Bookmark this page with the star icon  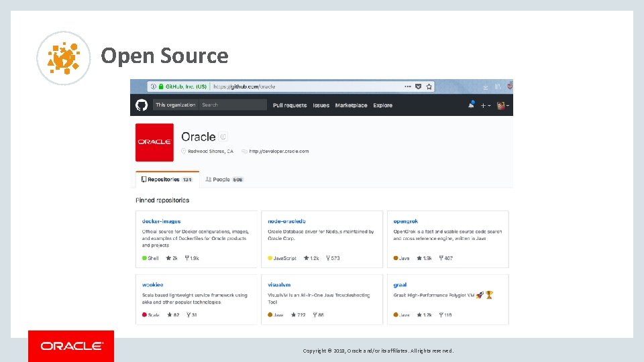[x=429, y=86]
